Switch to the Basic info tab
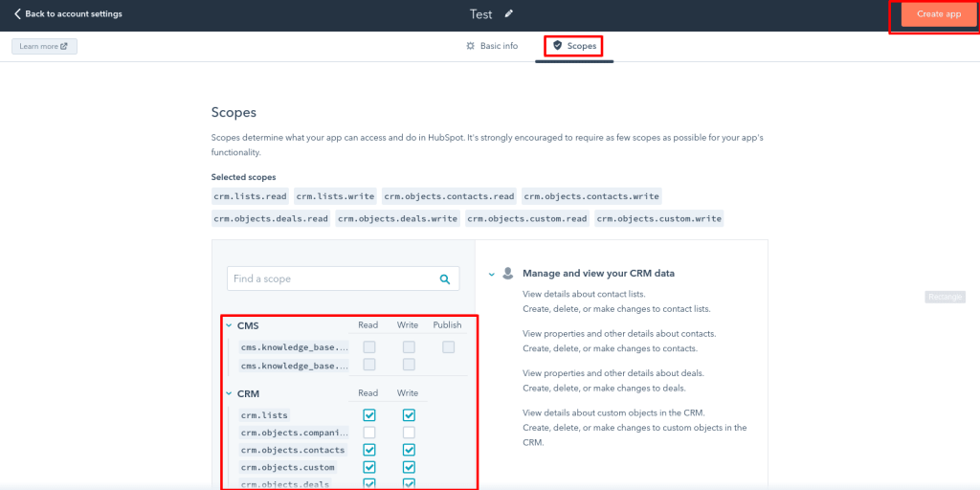This screenshot has height=490, width=980. click(491, 46)
